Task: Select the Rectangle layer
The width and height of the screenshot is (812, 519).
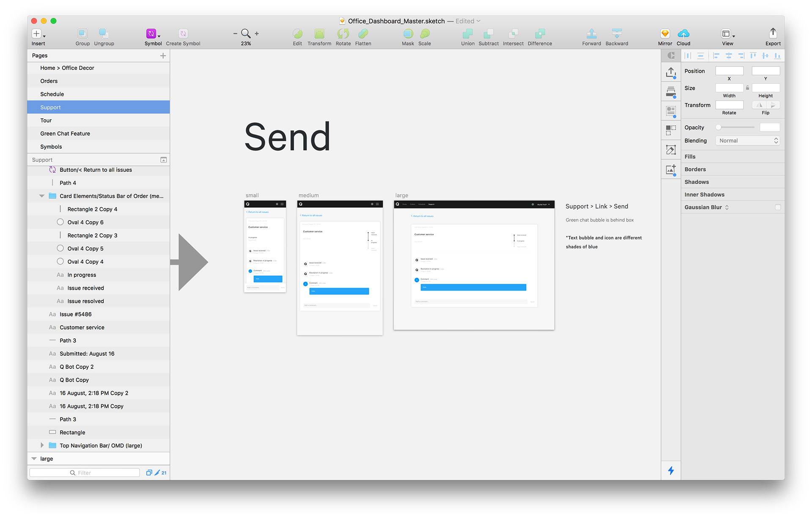Action: 99,432
